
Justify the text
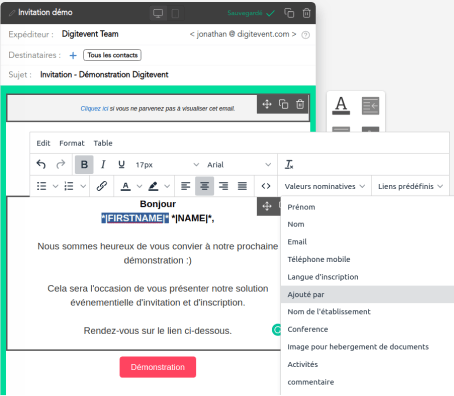point(242,186)
